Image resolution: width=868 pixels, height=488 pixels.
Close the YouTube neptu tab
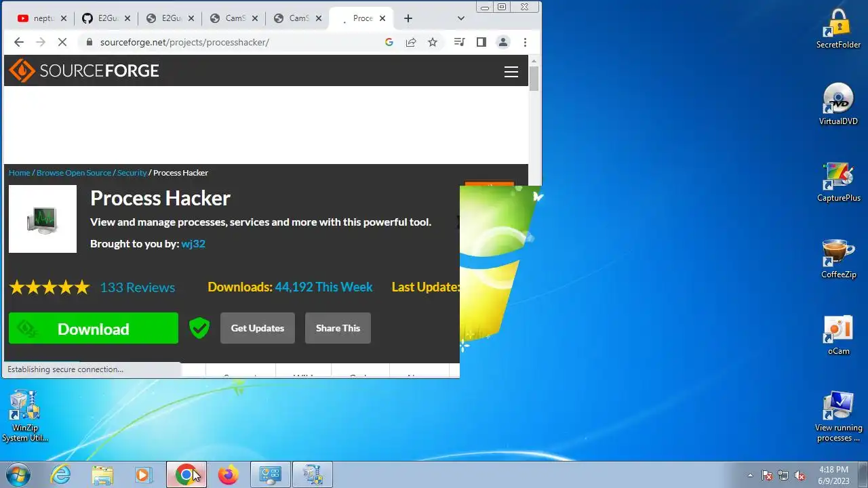[63, 18]
